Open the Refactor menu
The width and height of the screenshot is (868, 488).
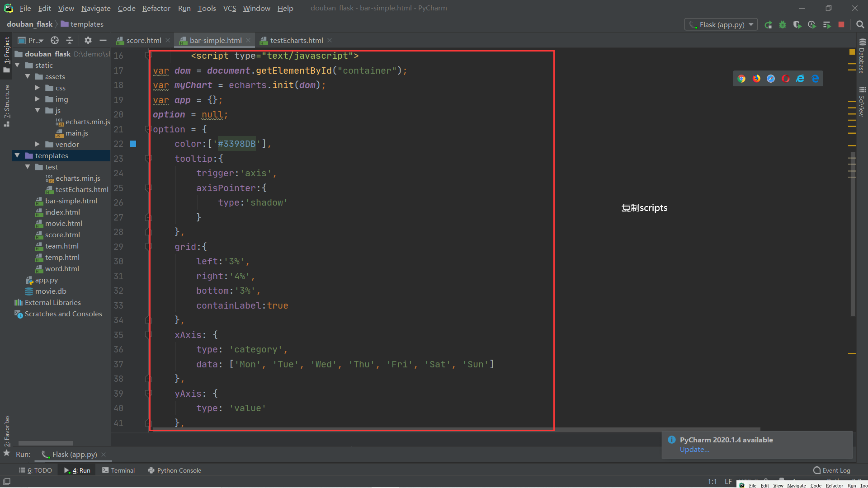(156, 8)
